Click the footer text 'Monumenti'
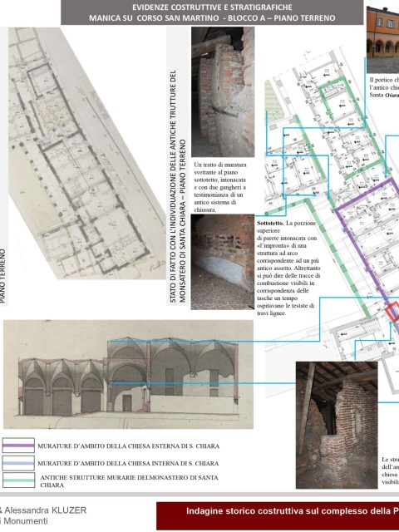 point(26,521)
